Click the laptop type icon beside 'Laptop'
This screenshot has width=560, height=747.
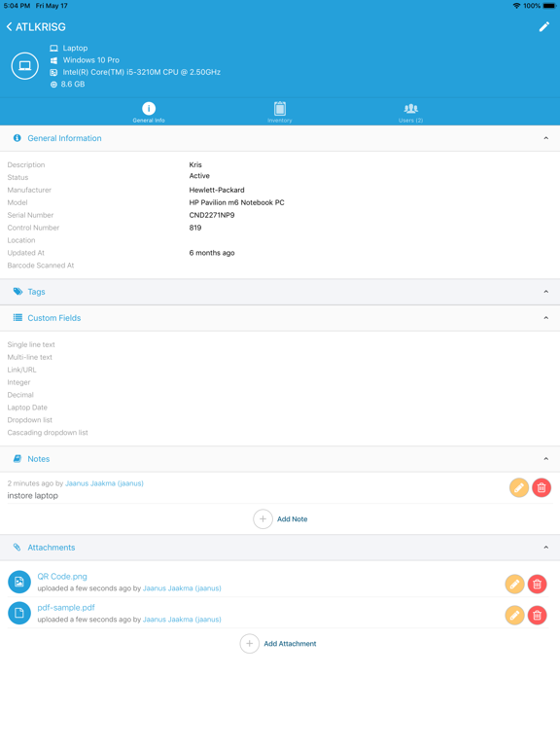53,48
